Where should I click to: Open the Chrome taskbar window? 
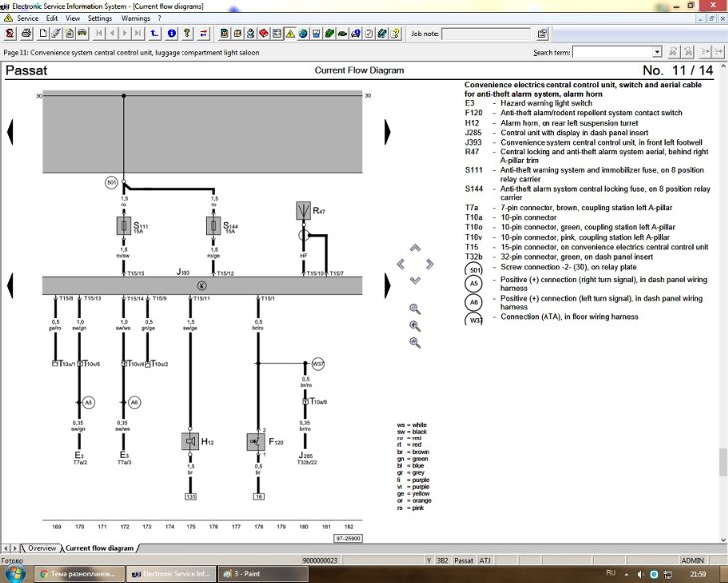[80, 574]
